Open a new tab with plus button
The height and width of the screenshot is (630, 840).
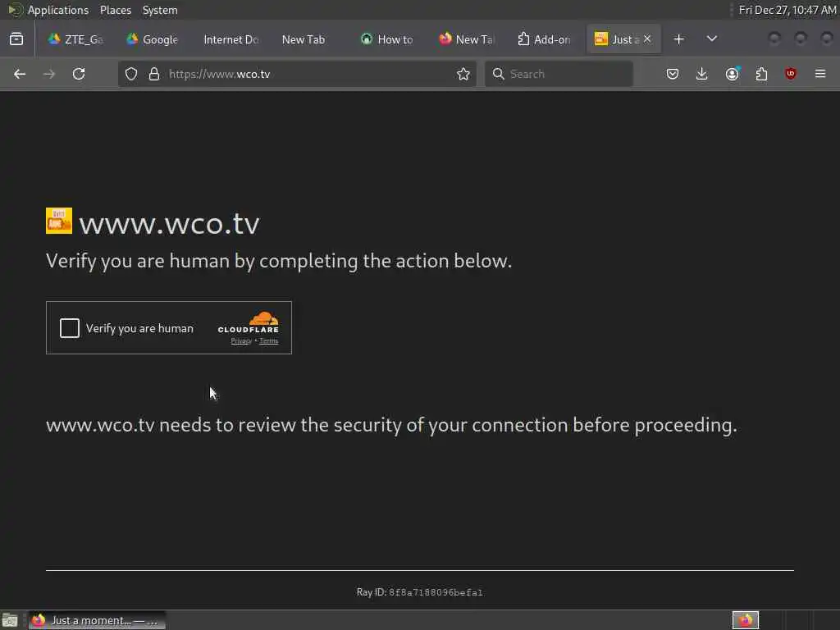point(678,39)
